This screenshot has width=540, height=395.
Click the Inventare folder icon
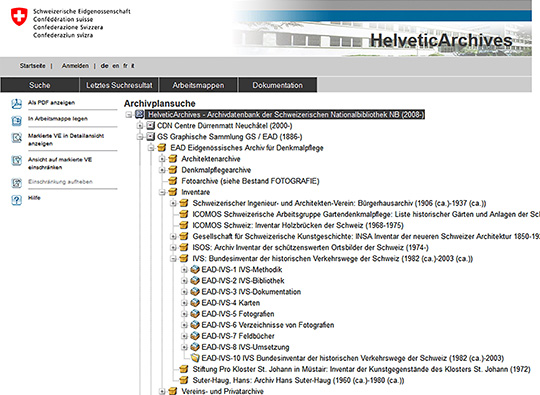pyautogui.click(x=173, y=192)
